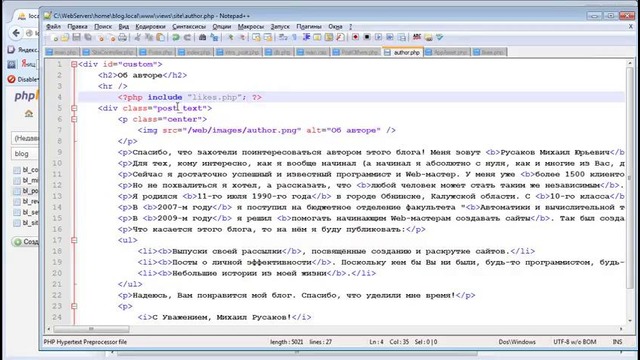Click the Save All toolbar icon

pyautogui.click(x=88, y=38)
